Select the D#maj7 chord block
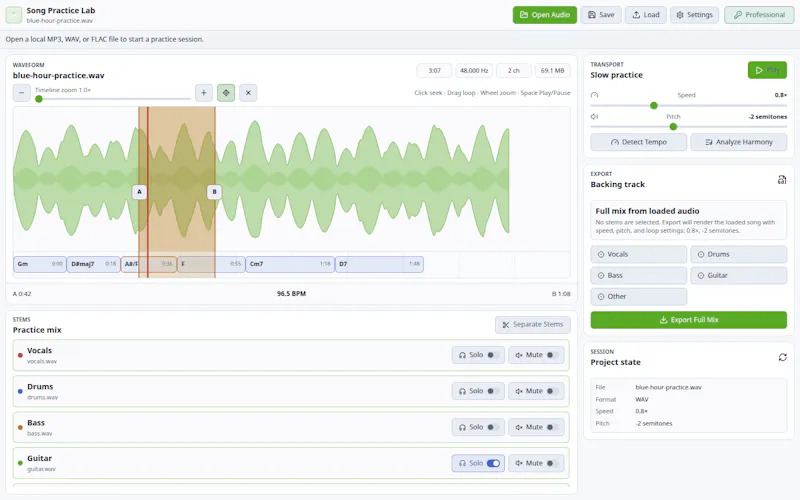 pyautogui.click(x=93, y=264)
